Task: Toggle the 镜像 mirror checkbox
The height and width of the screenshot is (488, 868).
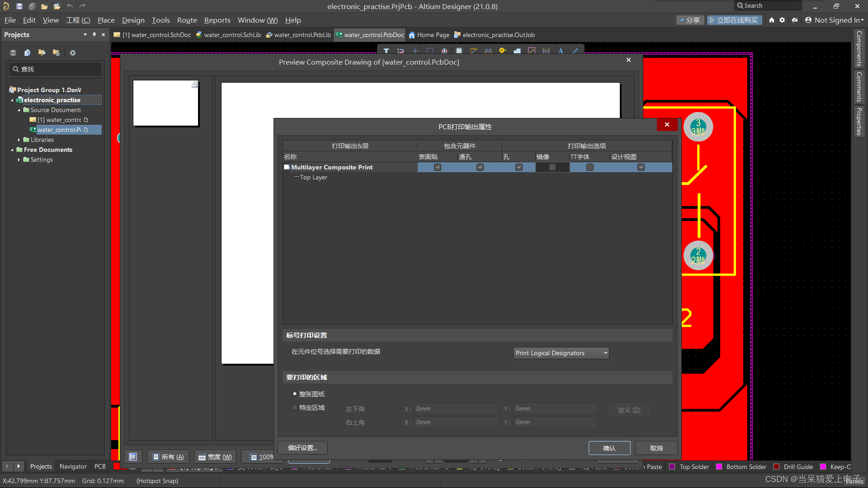Action: click(x=552, y=167)
